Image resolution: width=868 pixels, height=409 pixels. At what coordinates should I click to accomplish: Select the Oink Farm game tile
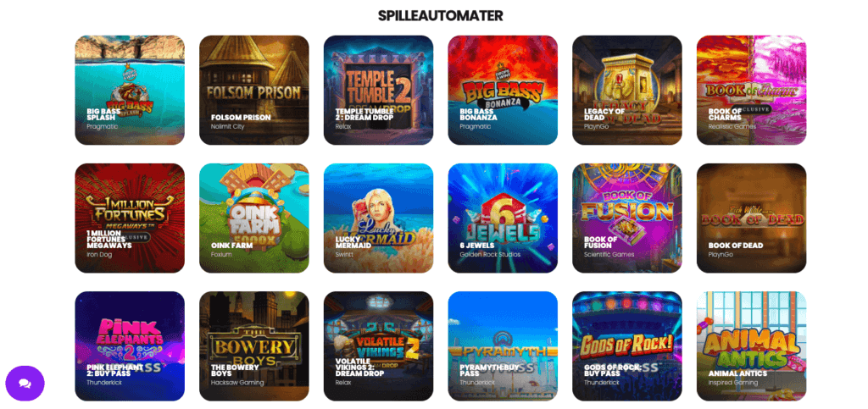254,218
